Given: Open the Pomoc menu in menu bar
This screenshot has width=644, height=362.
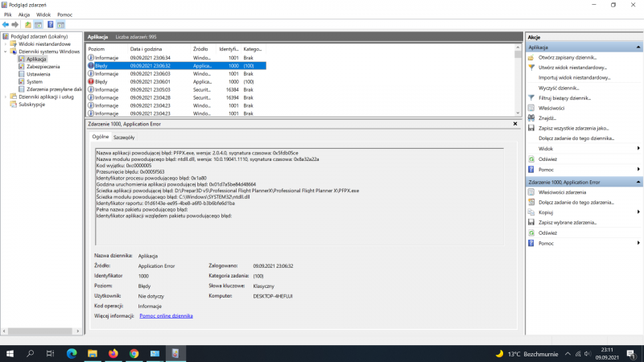Looking at the screenshot, I should (x=64, y=14).
